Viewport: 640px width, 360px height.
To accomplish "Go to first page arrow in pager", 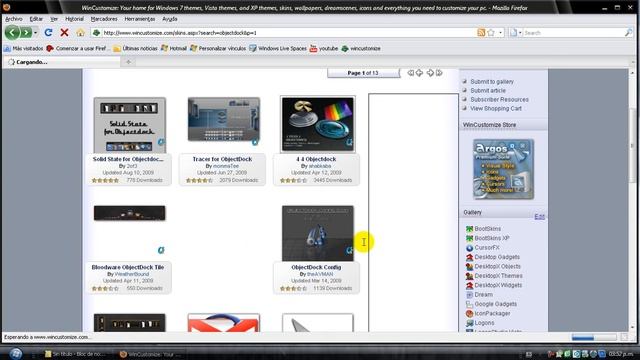I will (x=410, y=73).
